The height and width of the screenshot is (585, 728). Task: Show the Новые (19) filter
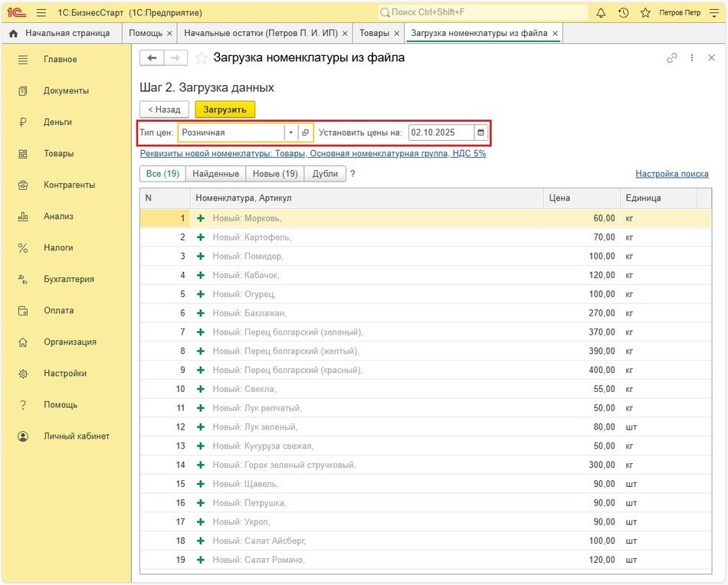(x=275, y=174)
